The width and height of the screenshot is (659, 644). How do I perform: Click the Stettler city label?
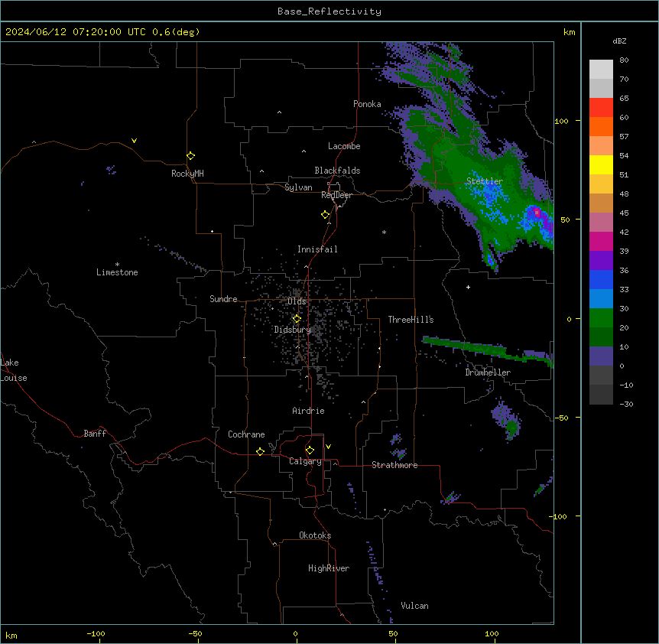point(485,181)
